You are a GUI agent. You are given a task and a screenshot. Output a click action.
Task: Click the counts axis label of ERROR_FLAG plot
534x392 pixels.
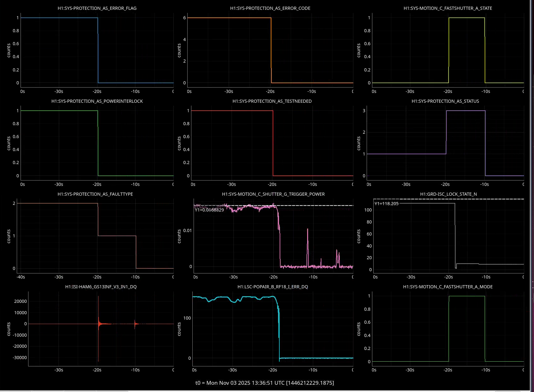(x=9, y=50)
